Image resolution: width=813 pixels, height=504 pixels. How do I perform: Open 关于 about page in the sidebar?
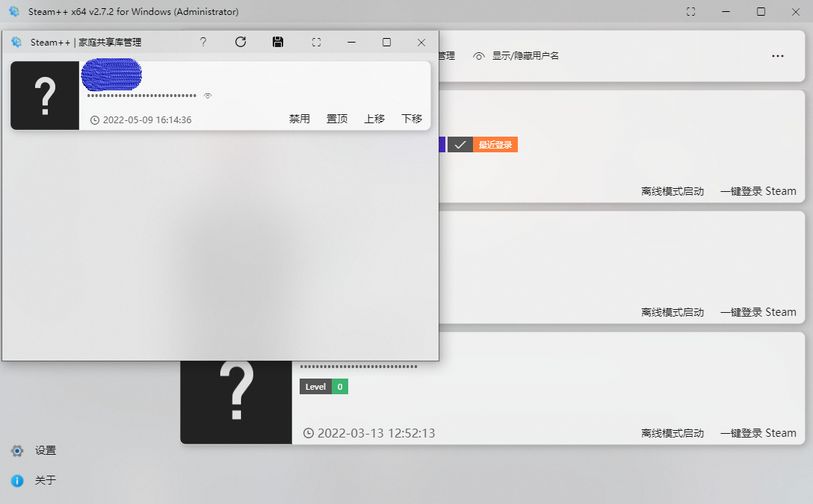[45, 481]
